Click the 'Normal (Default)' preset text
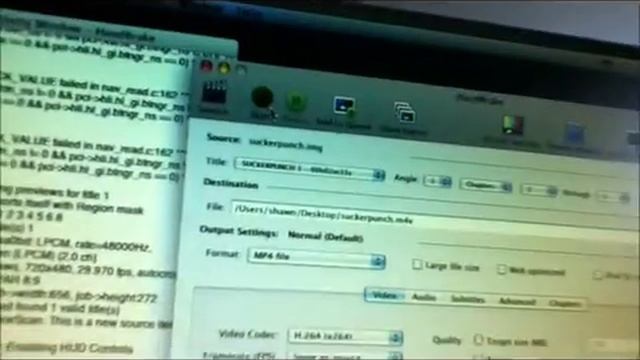Screen dimensions: 640x360 [x=325, y=237]
